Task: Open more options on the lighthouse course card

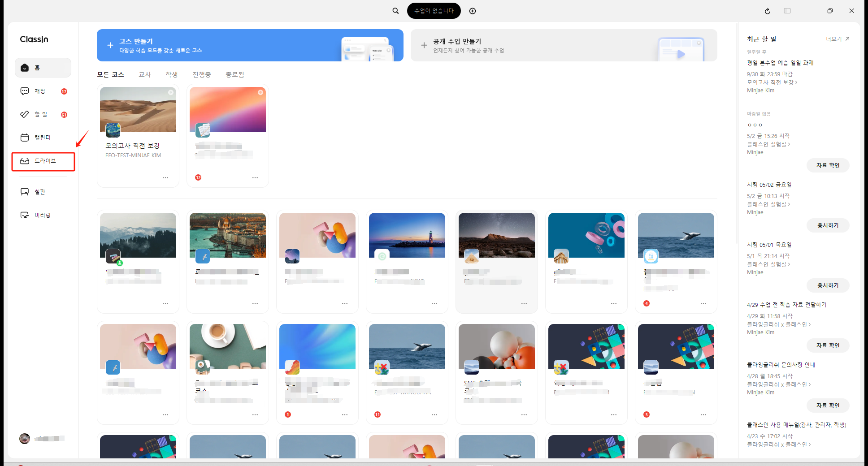Action: coord(434,303)
